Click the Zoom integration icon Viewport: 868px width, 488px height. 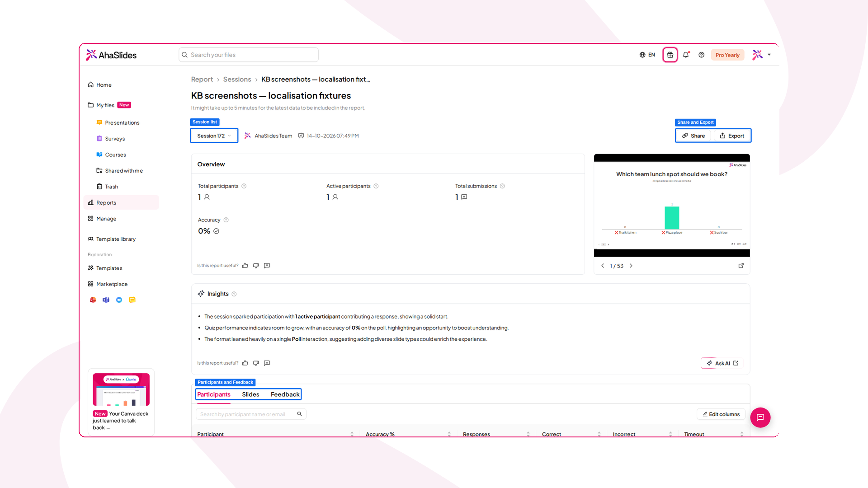coord(119,300)
